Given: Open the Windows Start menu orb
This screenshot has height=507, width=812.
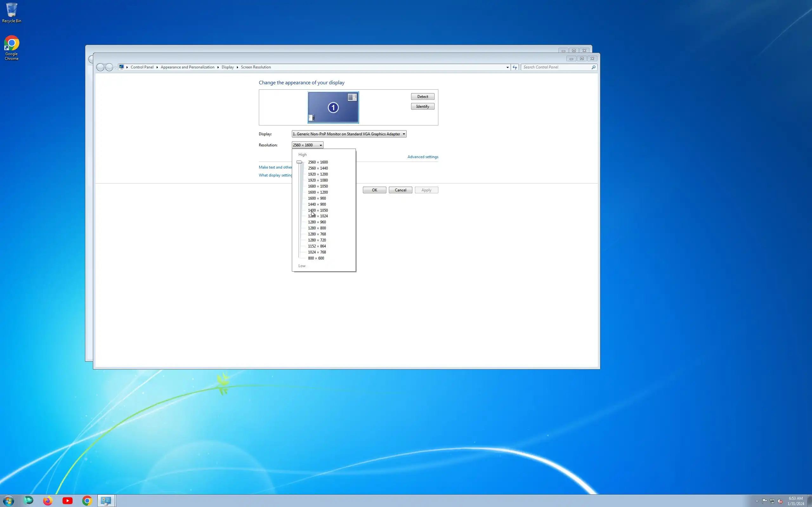Looking at the screenshot, I should click(x=8, y=501).
